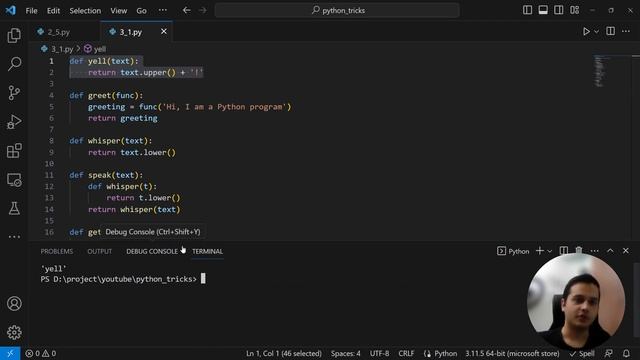Select the TERMINAL panel tab

coord(207,251)
